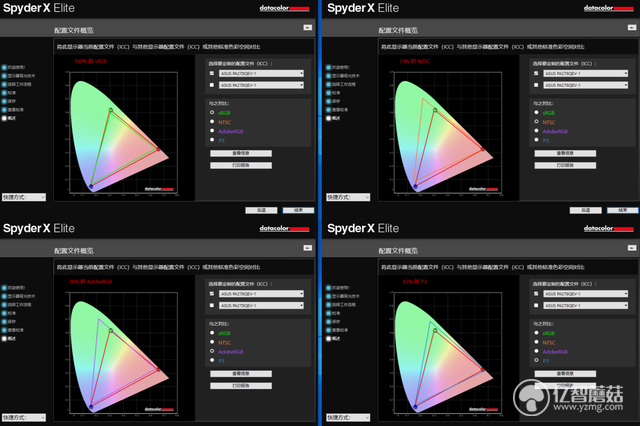The width and height of the screenshot is (640, 426).
Task: Click the 欢迎使用 step icon in 83% P3 window
Action: point(328,288)
